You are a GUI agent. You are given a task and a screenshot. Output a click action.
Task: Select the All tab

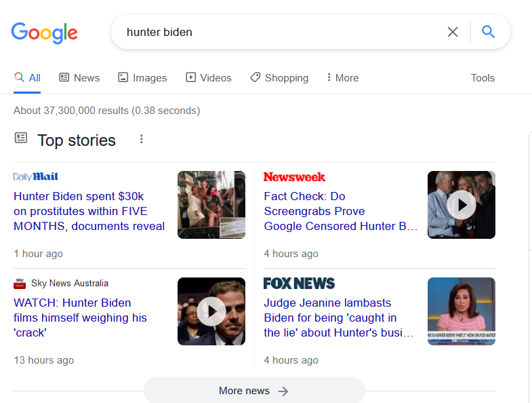click(x=27, y=78)
